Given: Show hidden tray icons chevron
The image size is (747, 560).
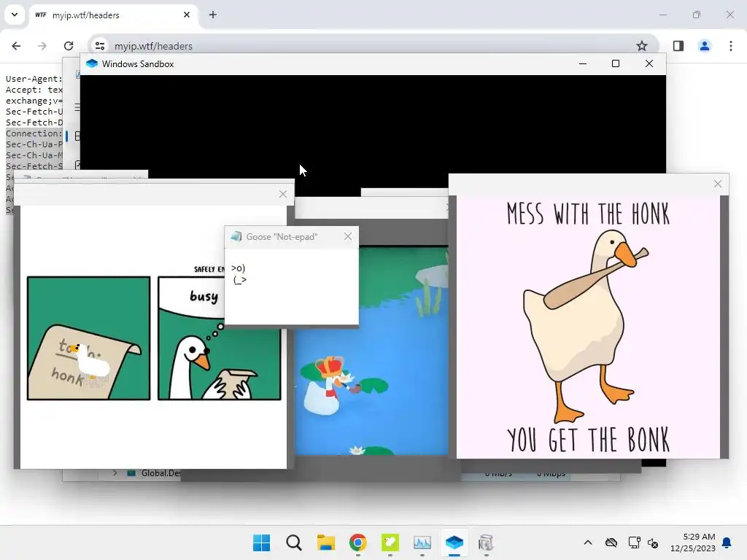Looking at the screenshot, I should pos(588,542).
